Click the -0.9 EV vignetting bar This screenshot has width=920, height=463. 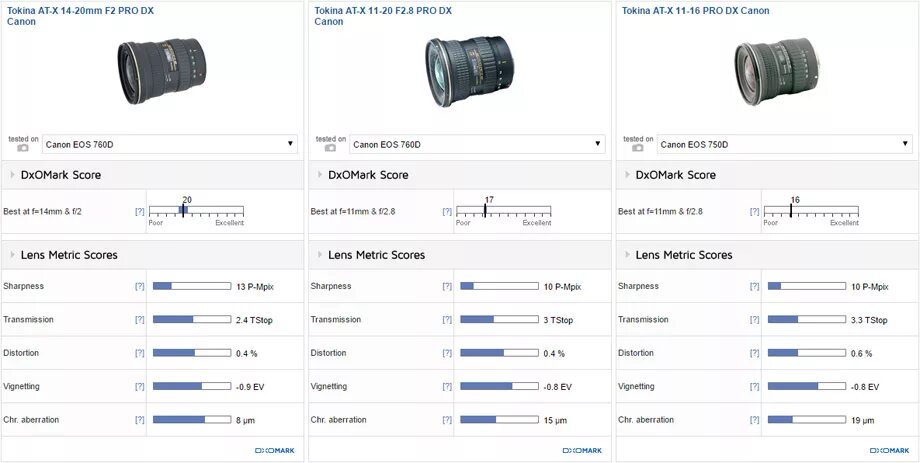coord(192,387)
